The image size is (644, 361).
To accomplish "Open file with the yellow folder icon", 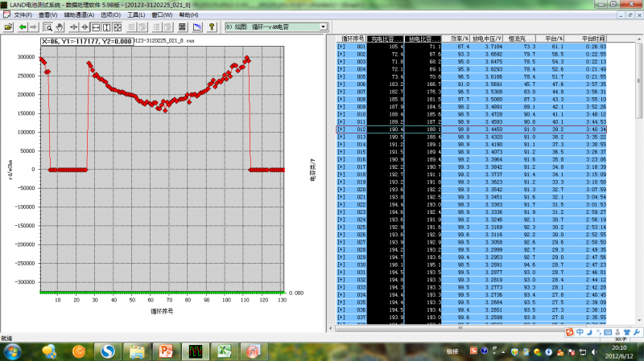I will click(x=8, y=27).
